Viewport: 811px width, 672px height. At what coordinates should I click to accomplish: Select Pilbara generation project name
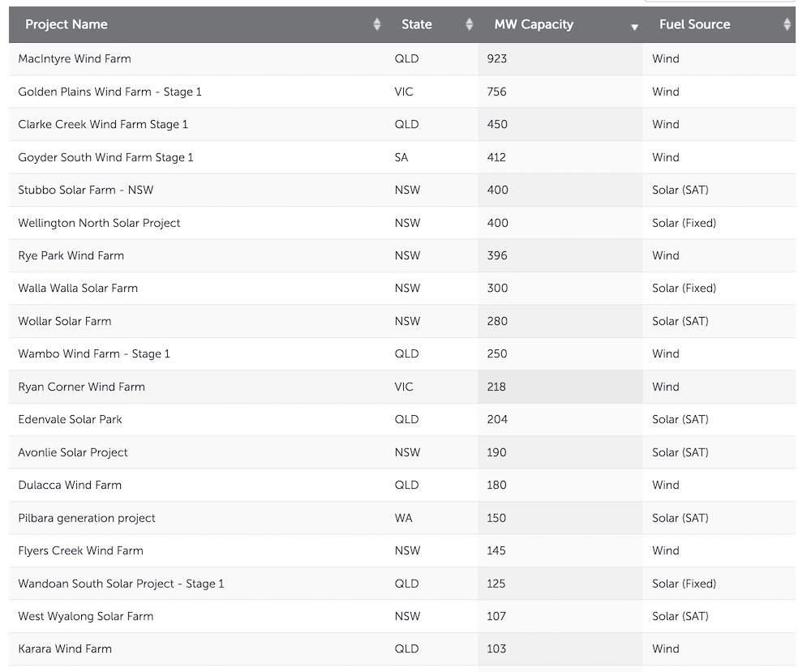click(87, 519)
